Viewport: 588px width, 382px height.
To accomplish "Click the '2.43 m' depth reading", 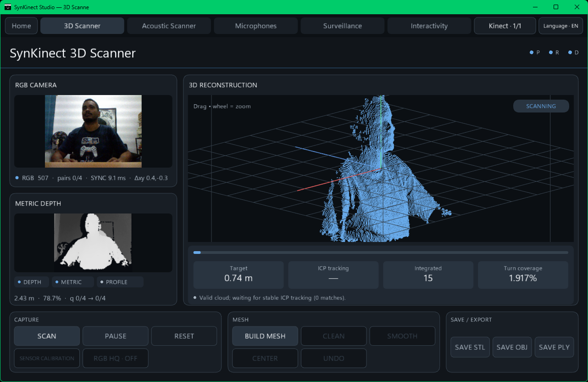I will [24, 298].
